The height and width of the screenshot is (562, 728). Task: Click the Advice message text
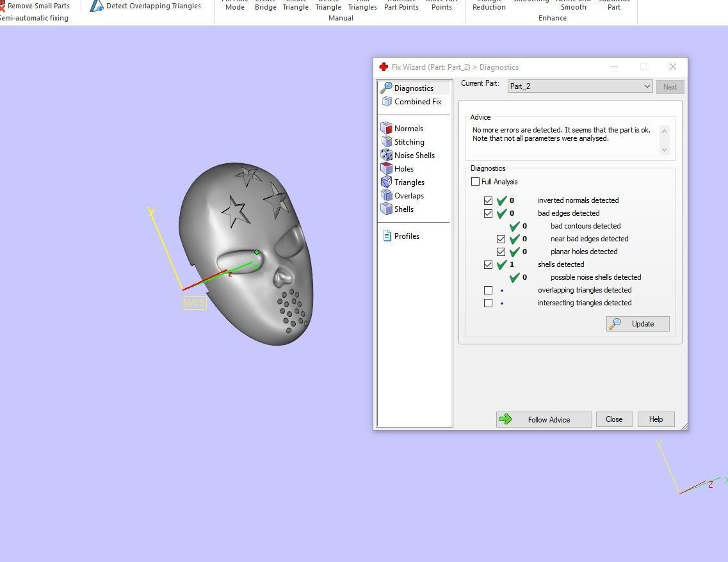(562, 134)
